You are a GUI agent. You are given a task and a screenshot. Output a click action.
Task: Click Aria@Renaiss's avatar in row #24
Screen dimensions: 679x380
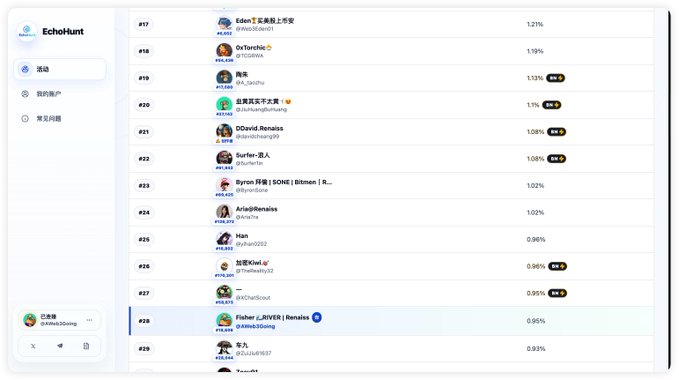[x=224, y=212]
